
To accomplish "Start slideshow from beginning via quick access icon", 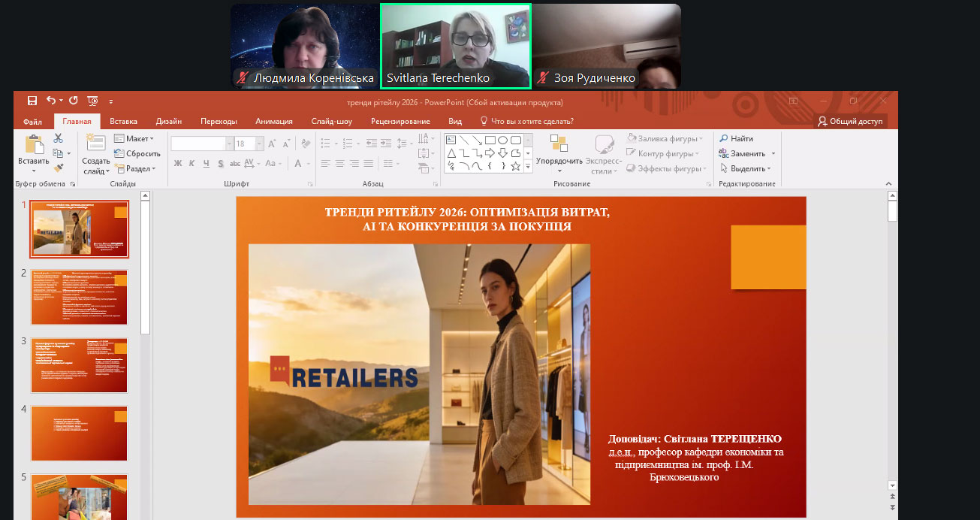I will tap(92, 101).
